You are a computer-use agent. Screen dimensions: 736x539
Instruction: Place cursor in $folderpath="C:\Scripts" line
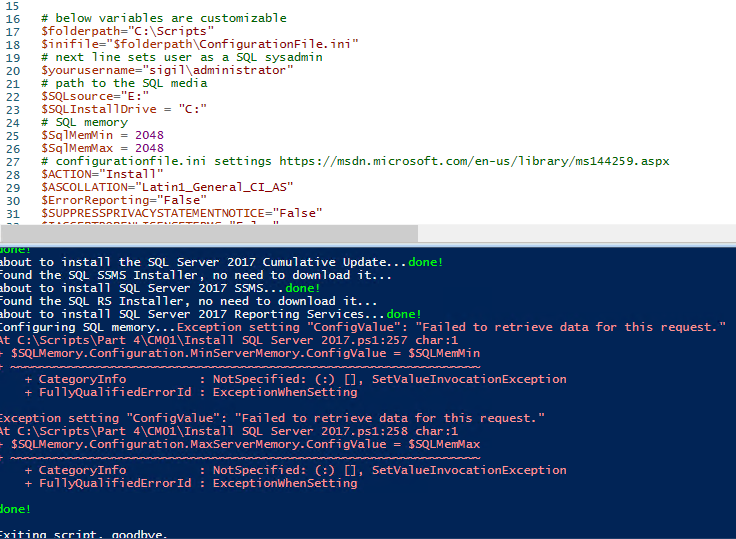(x=128, y=31)
